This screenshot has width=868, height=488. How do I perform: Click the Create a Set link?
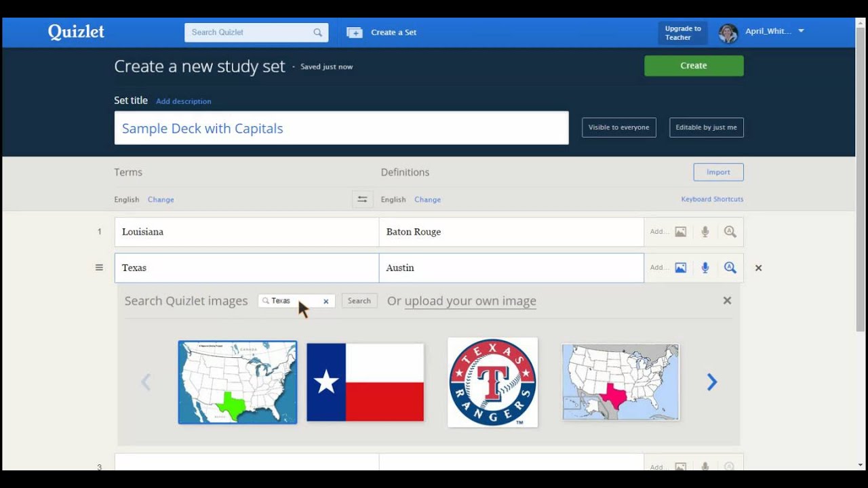[394, 33]
